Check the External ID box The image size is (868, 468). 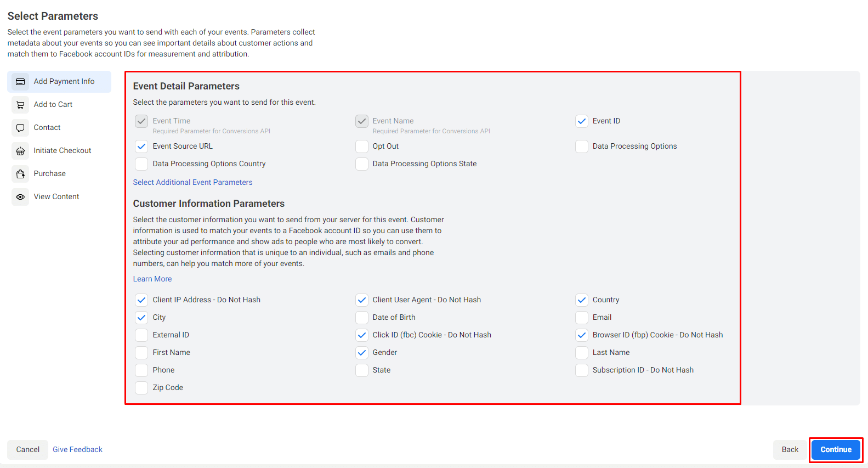141,335
